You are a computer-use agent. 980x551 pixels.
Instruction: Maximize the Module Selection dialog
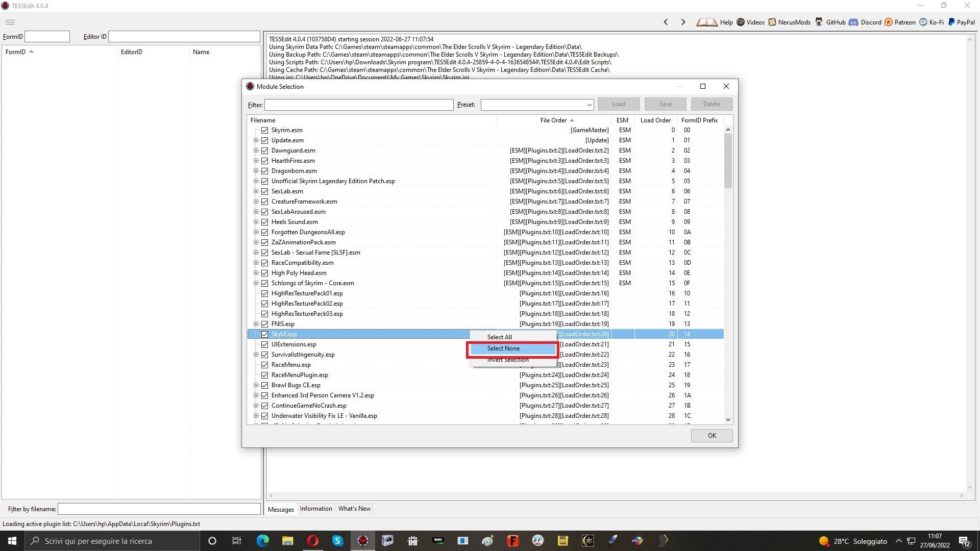702,86
